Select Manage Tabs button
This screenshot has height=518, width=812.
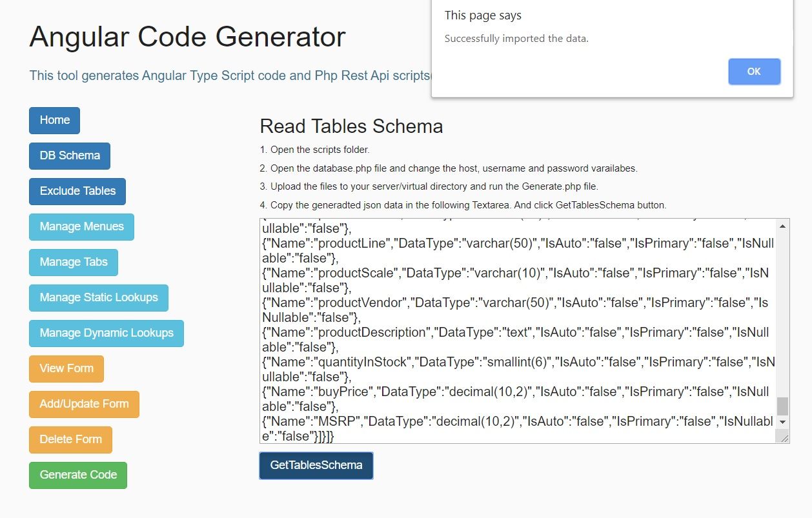click(73, 263)
